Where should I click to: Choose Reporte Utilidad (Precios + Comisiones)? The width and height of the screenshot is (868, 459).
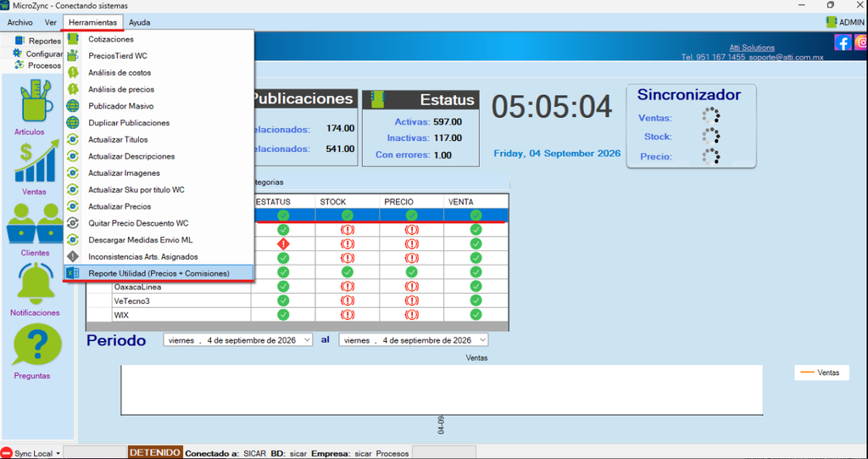tap(159, 273)
